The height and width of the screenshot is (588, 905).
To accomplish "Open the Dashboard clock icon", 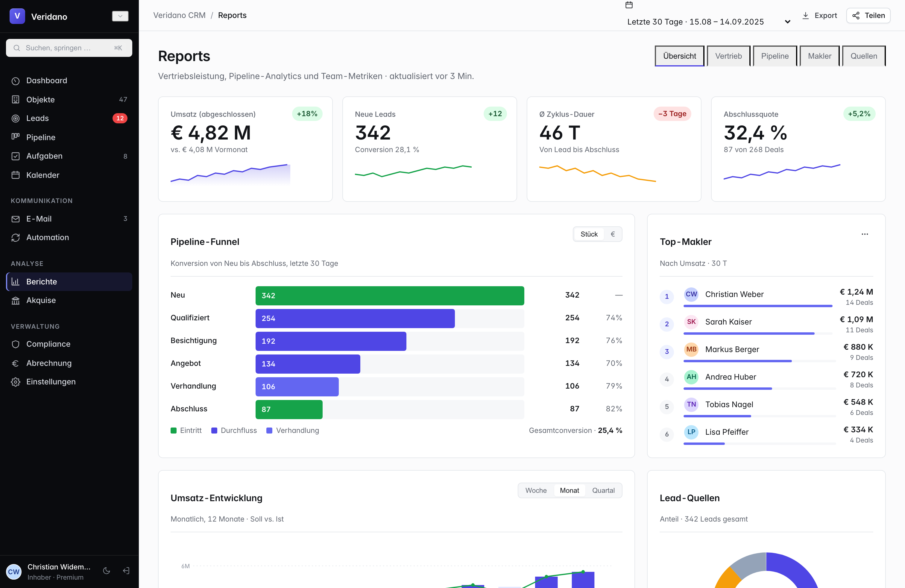I will click(16, 81).
